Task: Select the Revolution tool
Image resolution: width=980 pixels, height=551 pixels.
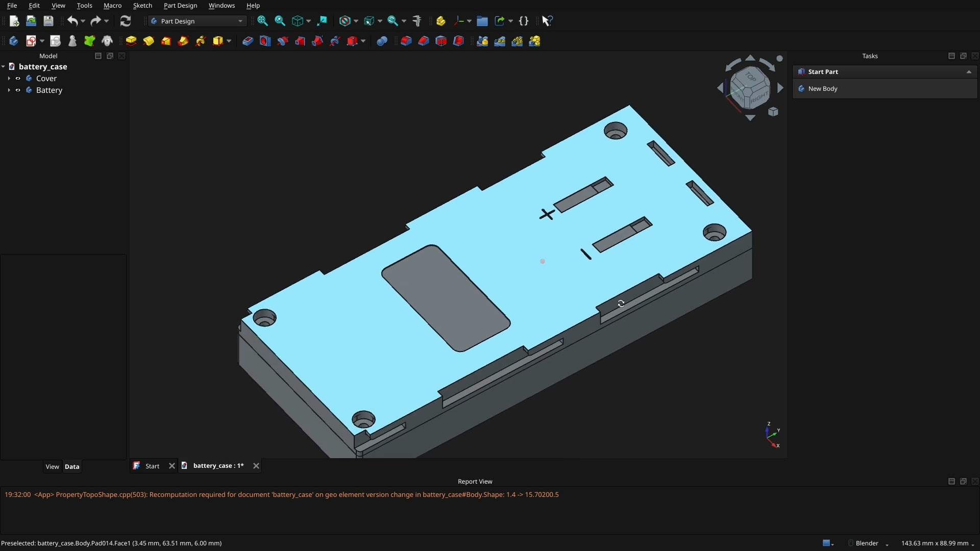Action: pyautogui.click(x=148, y=41)
